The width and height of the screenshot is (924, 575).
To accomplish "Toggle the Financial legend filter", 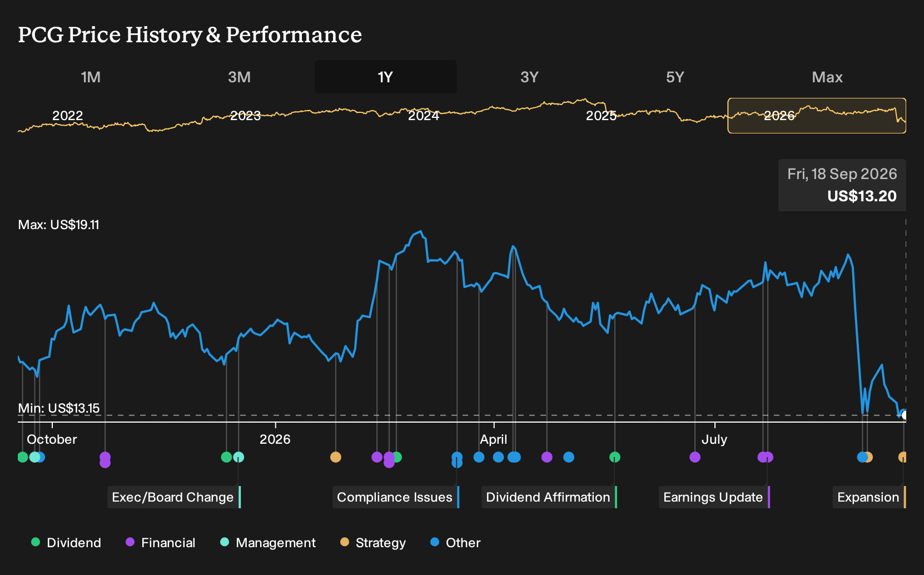I will click(x=161, y=543).
